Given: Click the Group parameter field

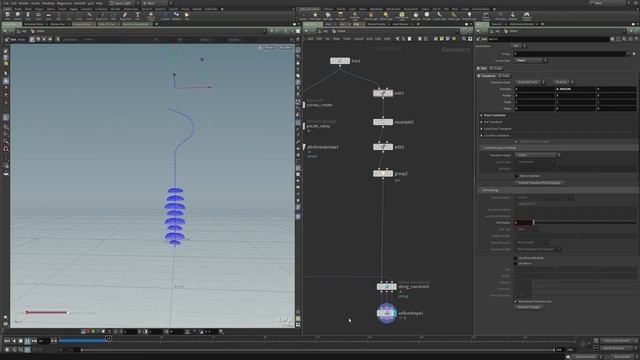Looking at the screenshot, I should click(x=570, y=53).
